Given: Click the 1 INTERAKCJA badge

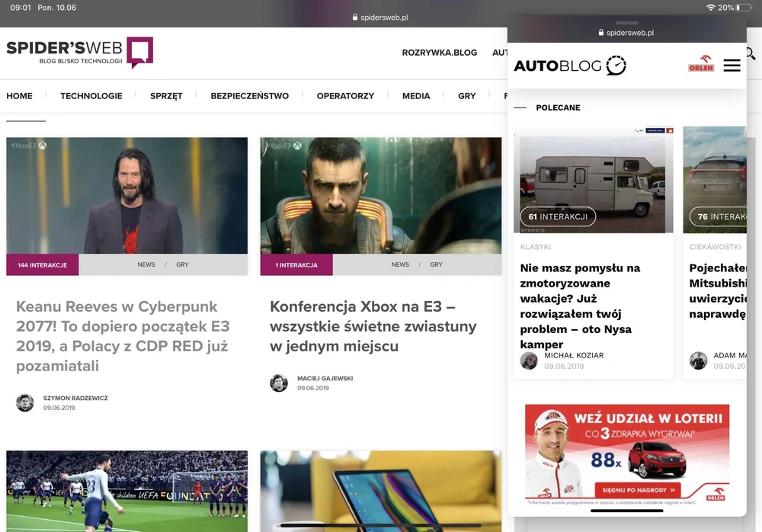Looking at the screenshot, I should tap(296, 265).
